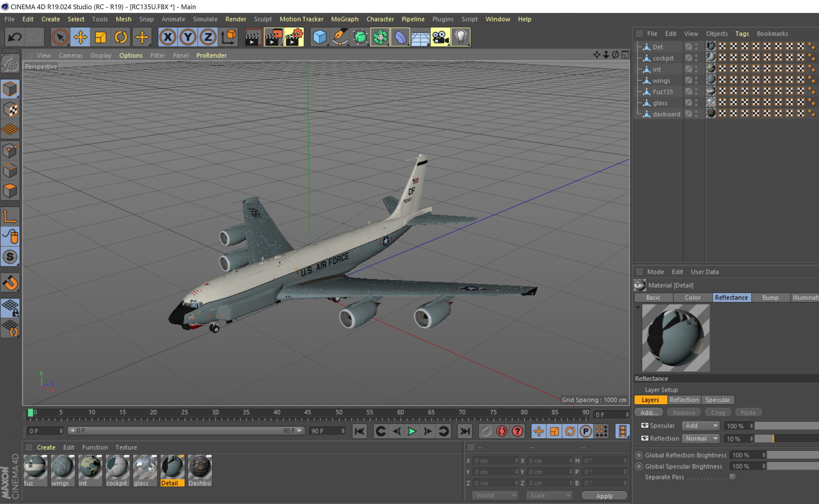Screen dimensions: 819x504
Task: Open viewport ProRender menu
Action: click(x=211, y=55)
